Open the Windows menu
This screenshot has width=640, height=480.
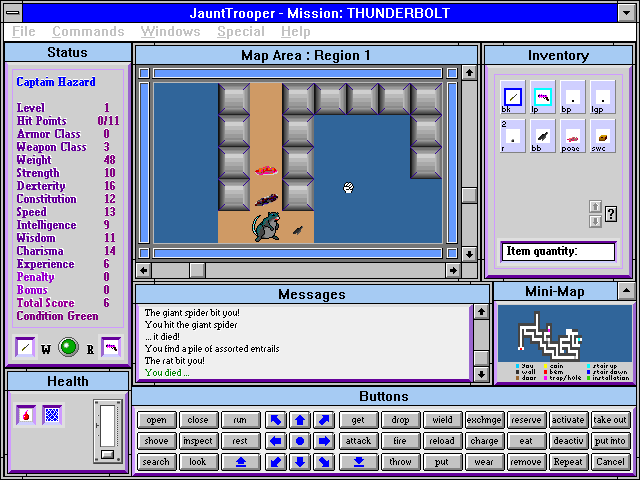pyautogui.click(x=170, y=31)
